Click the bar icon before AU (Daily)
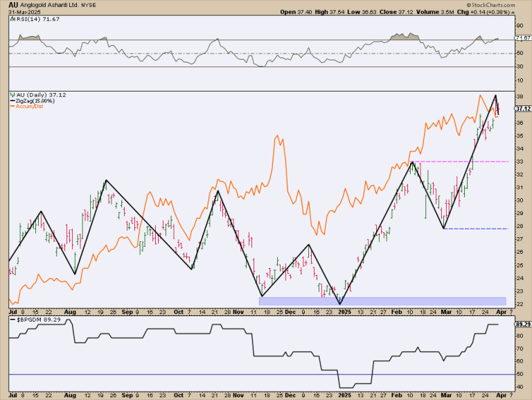This screenshot has width=532, height=400. coord(12,95)
